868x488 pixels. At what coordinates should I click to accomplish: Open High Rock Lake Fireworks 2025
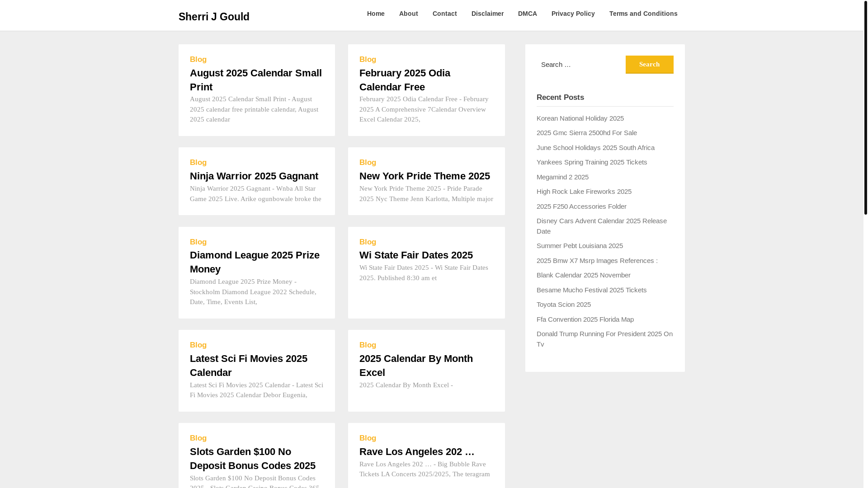[x=584, y=192]
